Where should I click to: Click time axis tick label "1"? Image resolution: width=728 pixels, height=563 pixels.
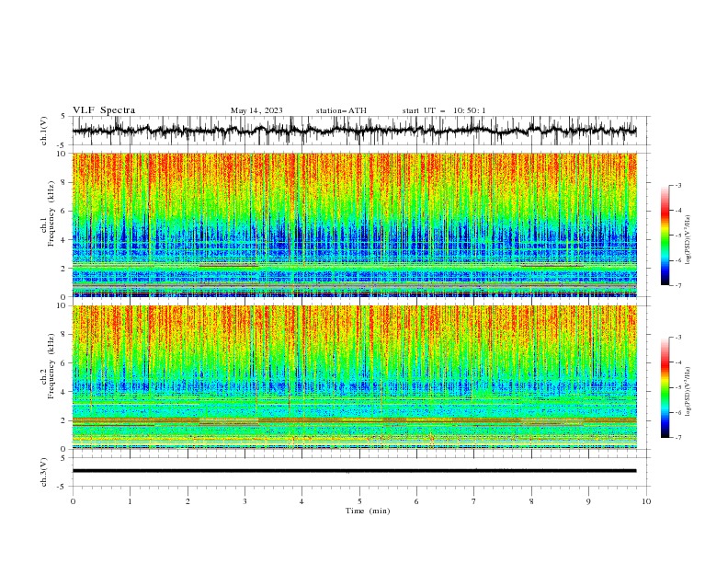[130, 501]
